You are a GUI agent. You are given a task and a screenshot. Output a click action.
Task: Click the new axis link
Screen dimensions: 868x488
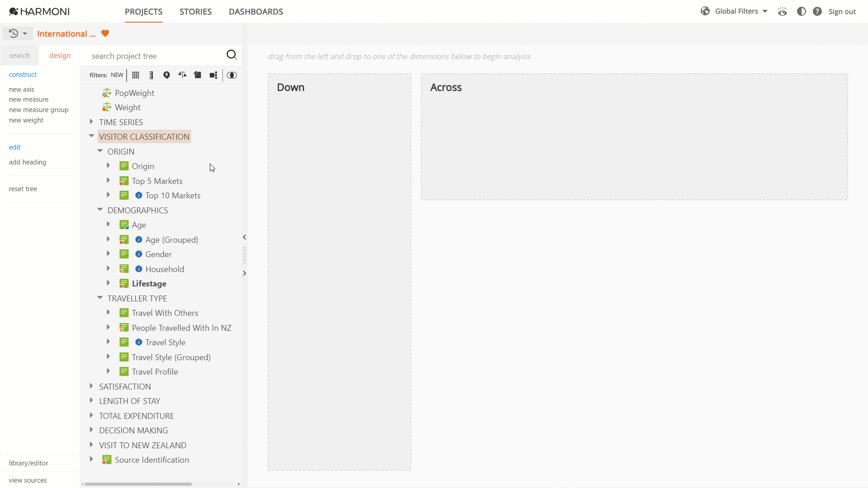click(x=22, y=89)
